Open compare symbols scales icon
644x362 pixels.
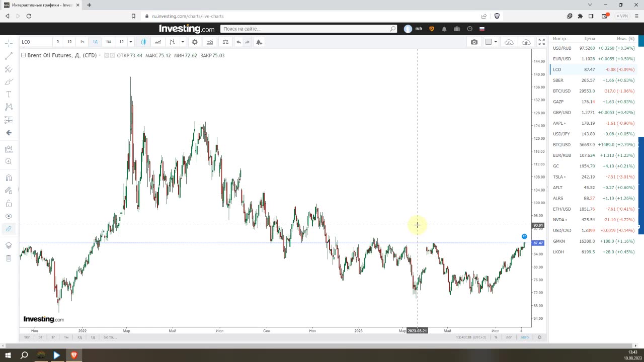[x=225, y=42]
